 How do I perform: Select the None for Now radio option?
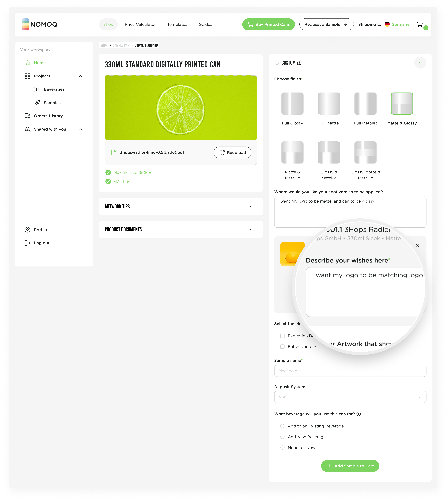click(x=282, y=448)
